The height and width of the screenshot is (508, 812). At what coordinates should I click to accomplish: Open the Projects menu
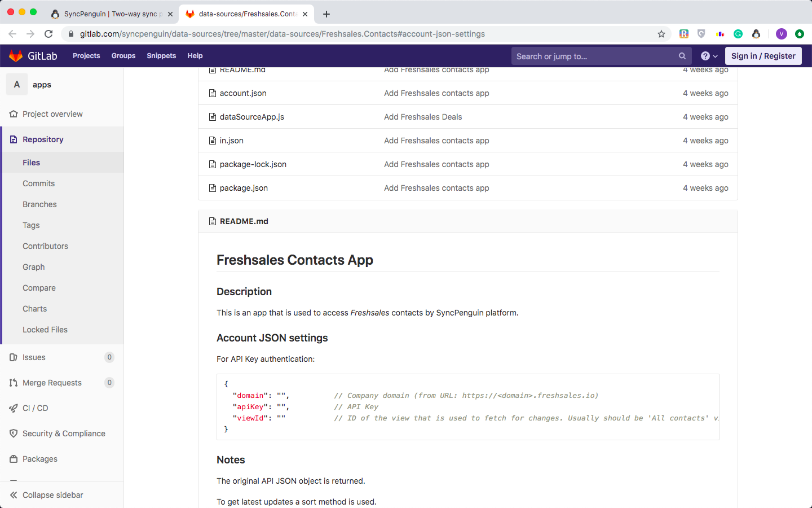[86, 56]
